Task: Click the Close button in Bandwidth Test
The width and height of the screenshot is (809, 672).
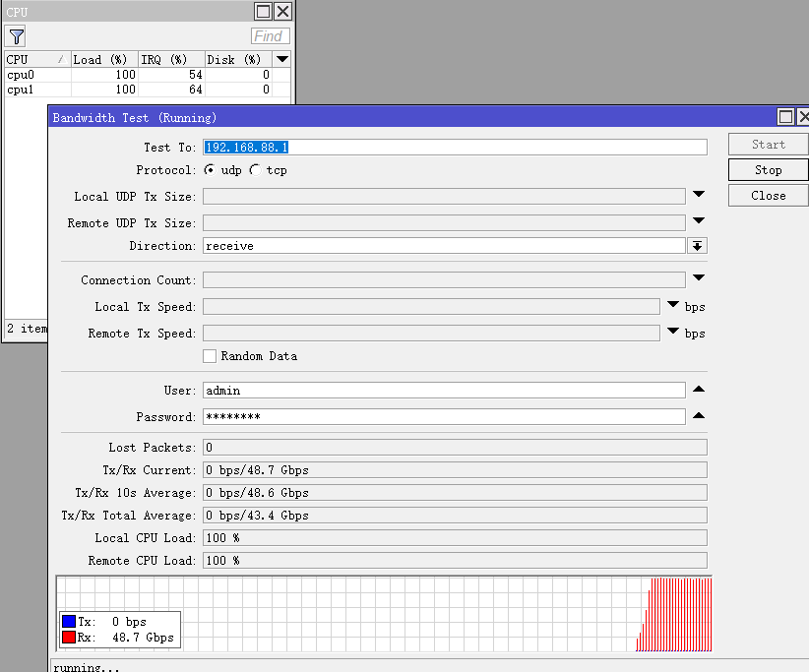Action: click(x=768, y=196)
